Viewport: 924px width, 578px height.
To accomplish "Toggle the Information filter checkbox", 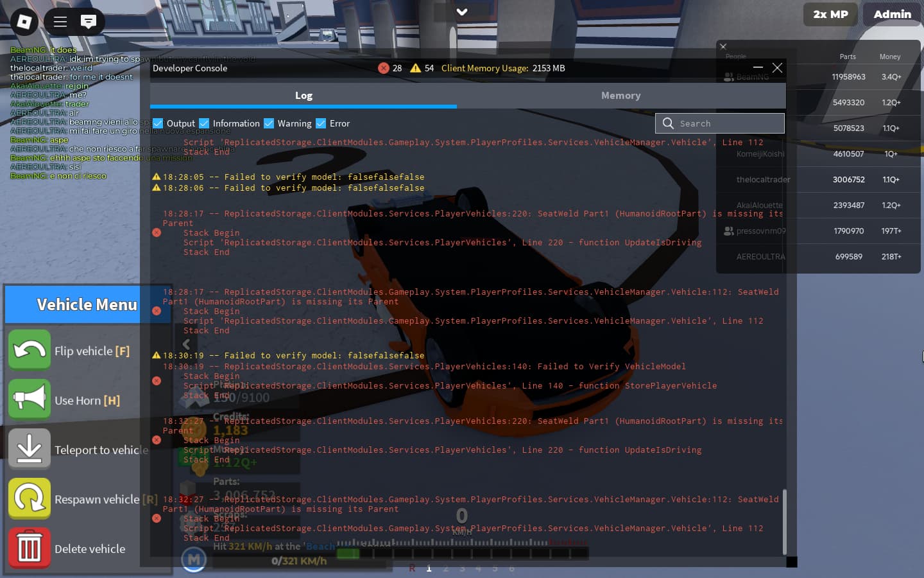I will pyautogui.click(x=204, y=123).
